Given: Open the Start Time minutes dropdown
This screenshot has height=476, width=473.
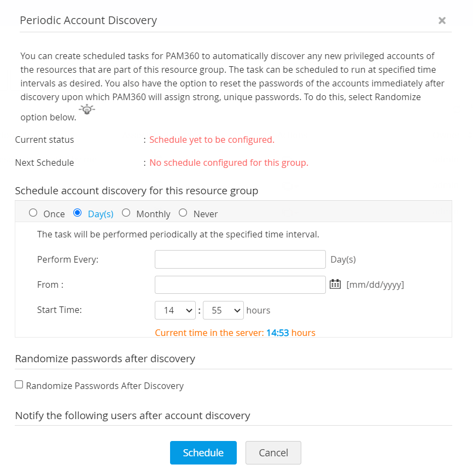Looking at the screenshot, I should [223, 310].
